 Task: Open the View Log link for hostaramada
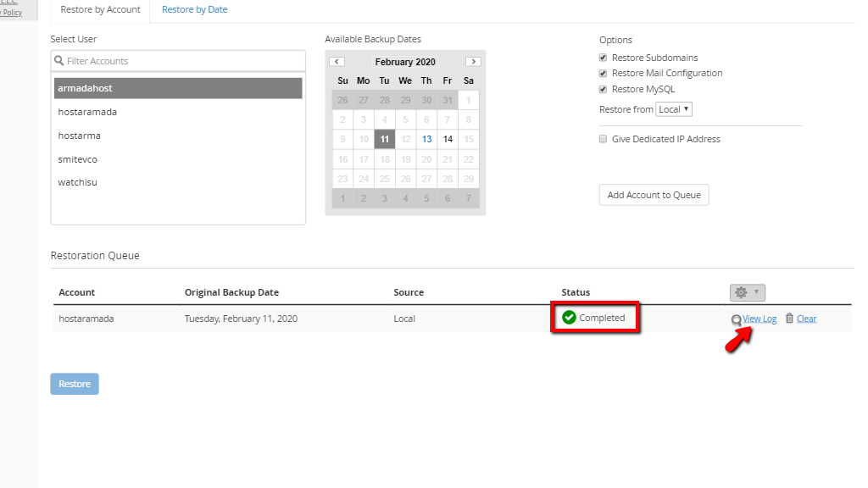[759, 319]
